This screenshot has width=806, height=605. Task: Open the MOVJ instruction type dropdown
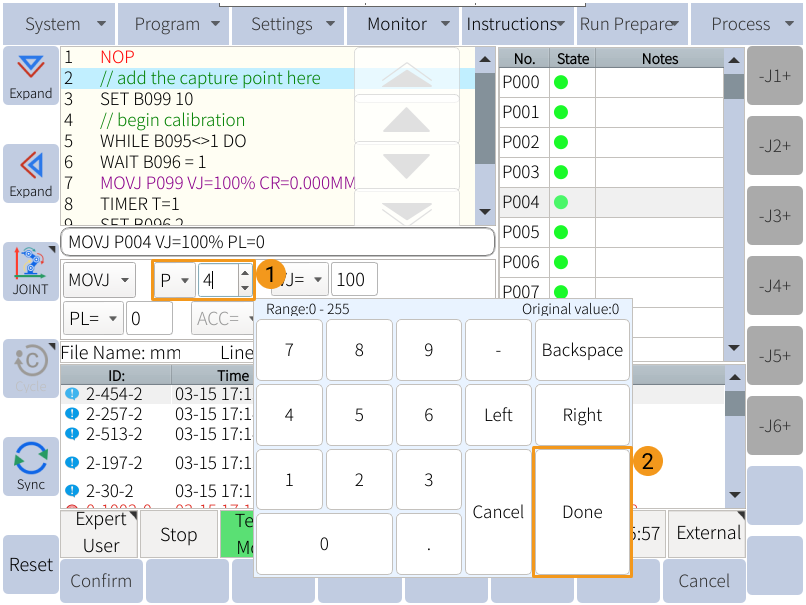click(x=99, y=280)
